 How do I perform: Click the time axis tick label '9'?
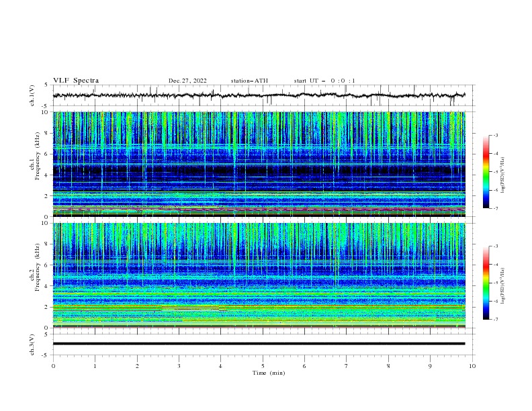(x=430, y=366)
